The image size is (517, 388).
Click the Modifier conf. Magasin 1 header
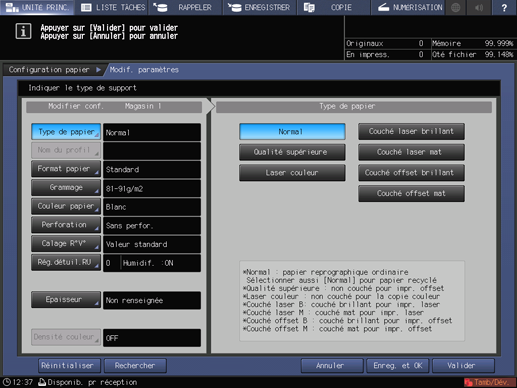click(x=114, y=107)
